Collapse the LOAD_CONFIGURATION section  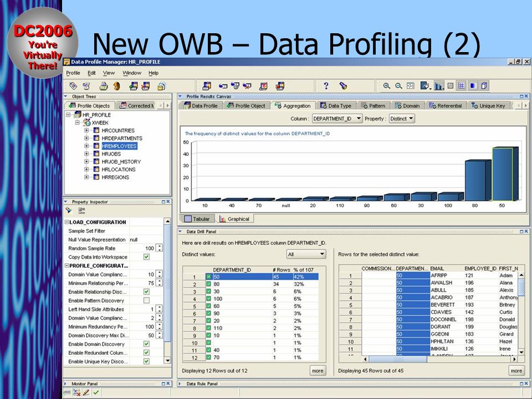tap(67, 222)
